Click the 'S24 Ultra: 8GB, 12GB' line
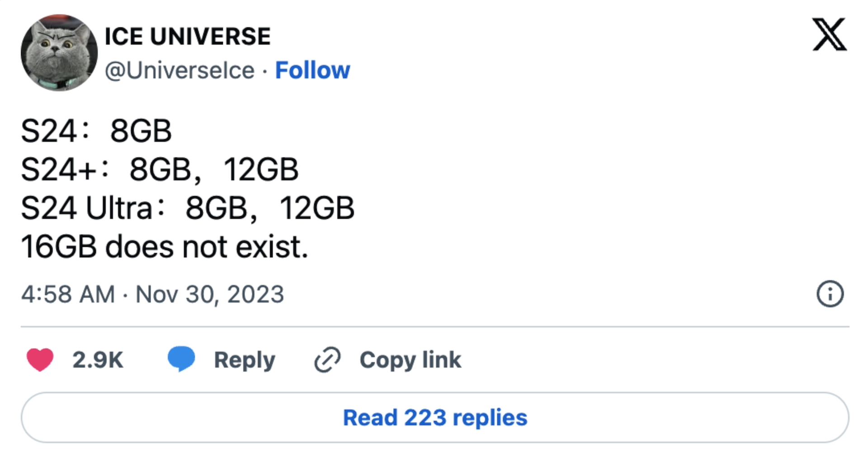The image size is (868, 463). [x=188, y=208]
